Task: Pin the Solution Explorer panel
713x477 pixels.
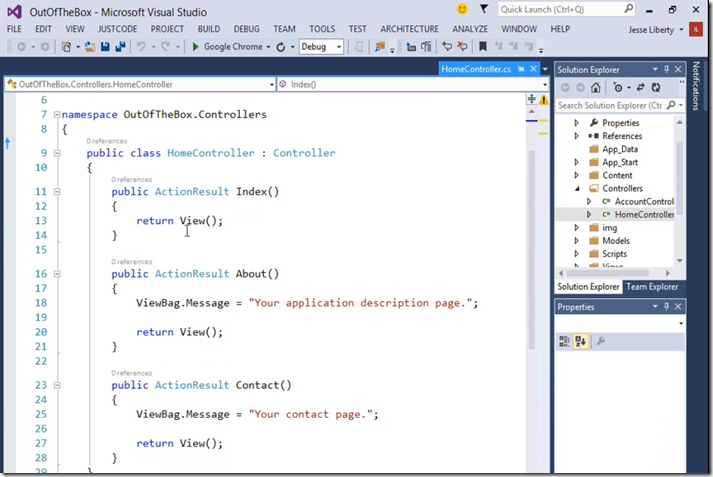Action: coord(667,69)
